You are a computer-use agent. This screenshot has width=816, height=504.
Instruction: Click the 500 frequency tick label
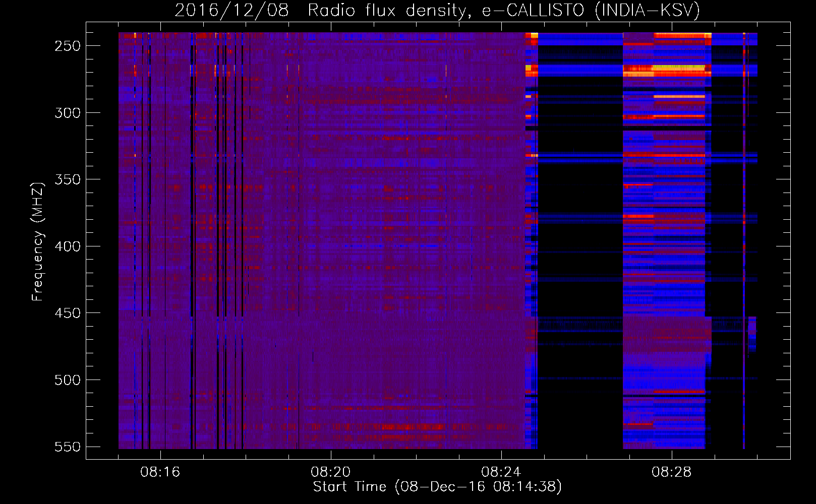(x=68, y=380)
